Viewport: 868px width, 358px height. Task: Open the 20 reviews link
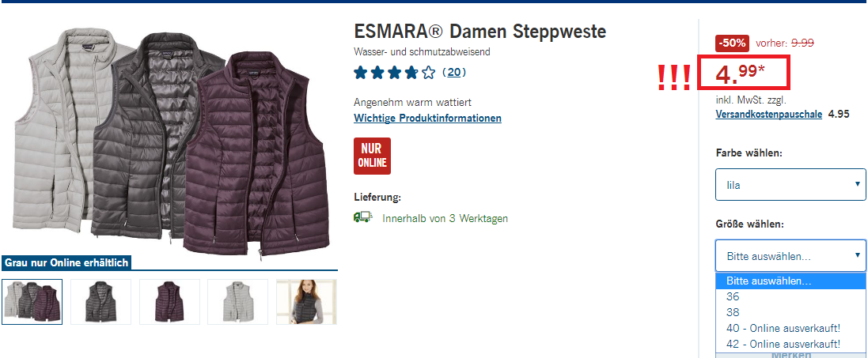point(454,73)
